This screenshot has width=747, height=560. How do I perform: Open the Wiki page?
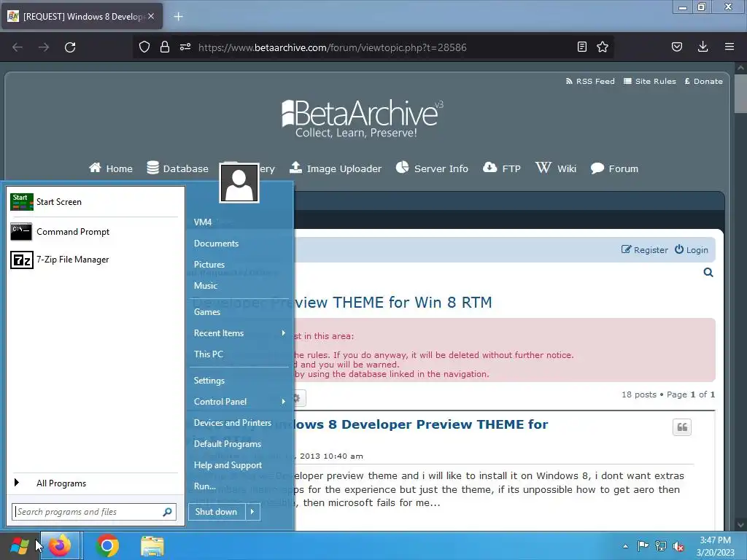555,168
